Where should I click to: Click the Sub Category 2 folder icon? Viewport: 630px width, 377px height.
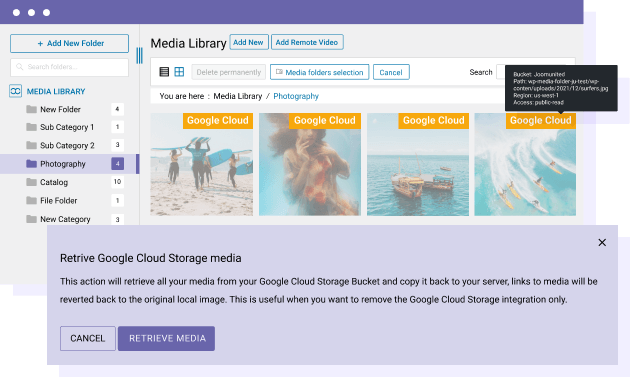coord(31,145)
